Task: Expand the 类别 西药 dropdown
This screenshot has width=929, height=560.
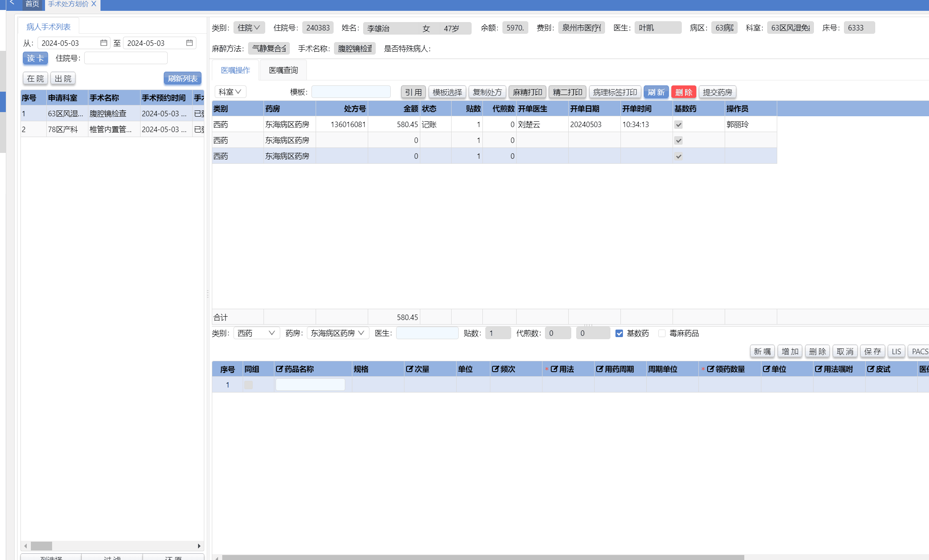Action: click(x=256, y=333)
